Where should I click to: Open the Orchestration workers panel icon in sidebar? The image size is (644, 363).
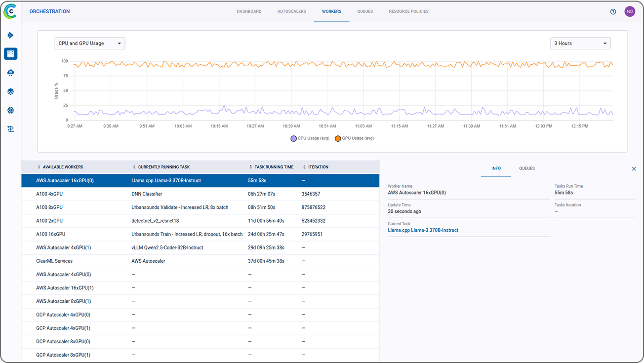[x=10, y=53]
